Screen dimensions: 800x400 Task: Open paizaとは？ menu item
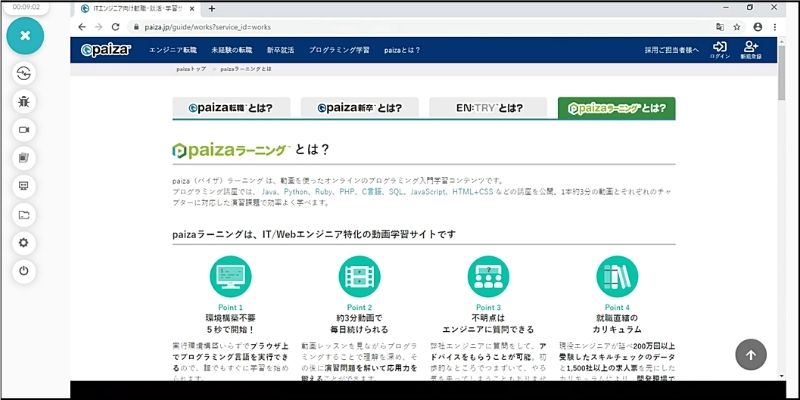402,50
